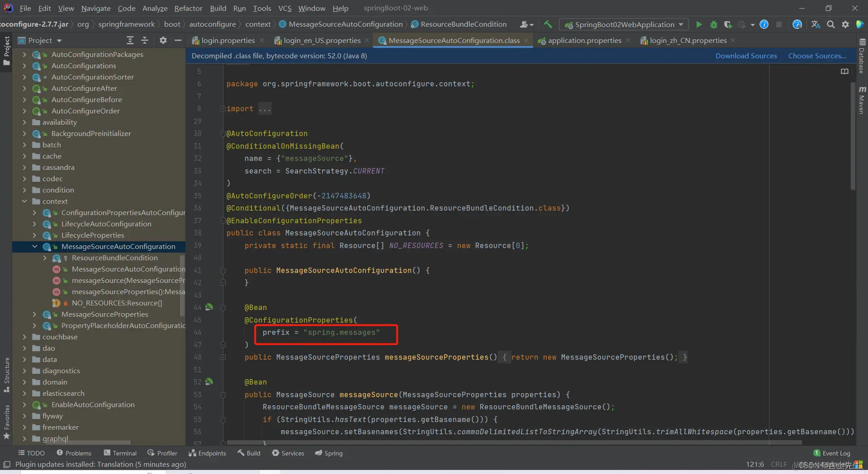
Task: Collapse the MessageSourceAutoConfiguration tree node
Action: coord(35,247)
